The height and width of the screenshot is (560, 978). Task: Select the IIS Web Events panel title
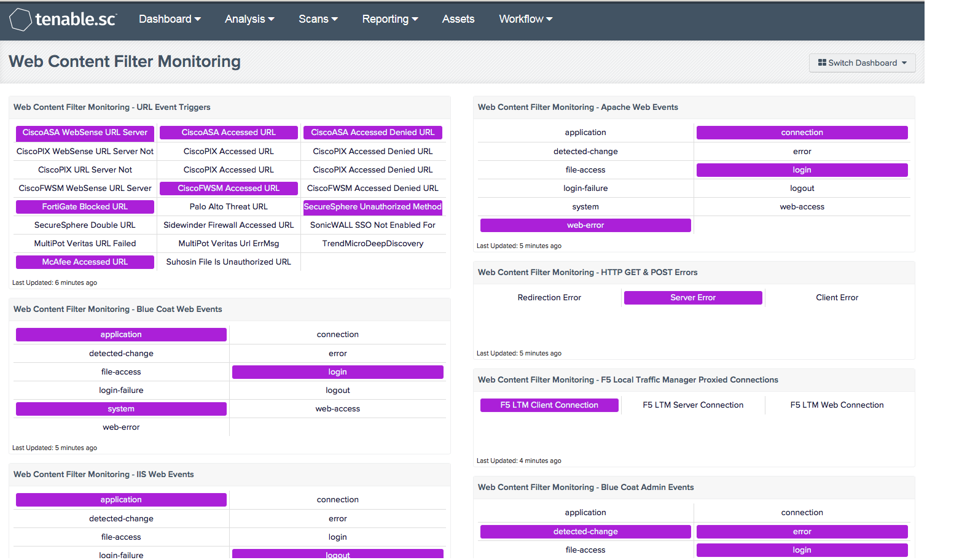[104, 474]
